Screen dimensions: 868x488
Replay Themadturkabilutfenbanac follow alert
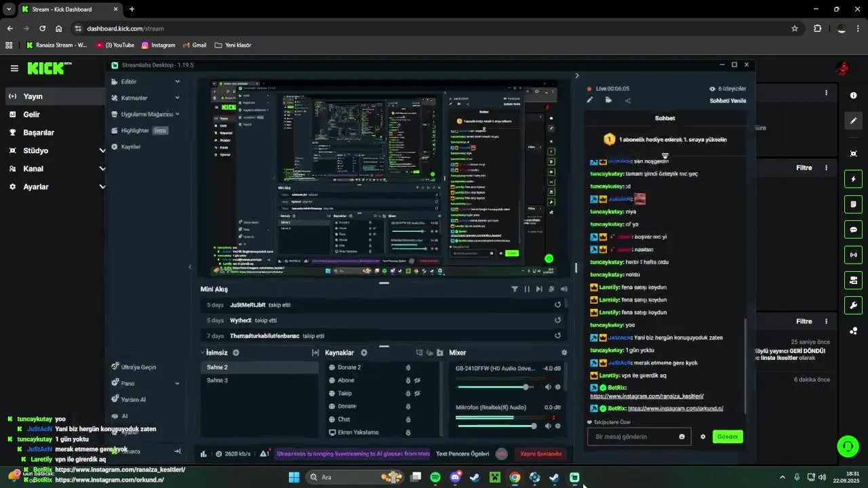pyautogui.click(x=557, y=336)
